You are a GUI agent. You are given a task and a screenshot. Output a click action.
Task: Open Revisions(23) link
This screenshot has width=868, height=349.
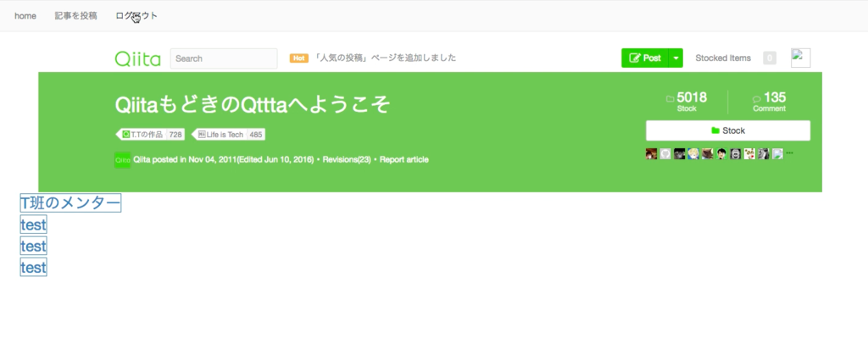(x=347, y=160)
